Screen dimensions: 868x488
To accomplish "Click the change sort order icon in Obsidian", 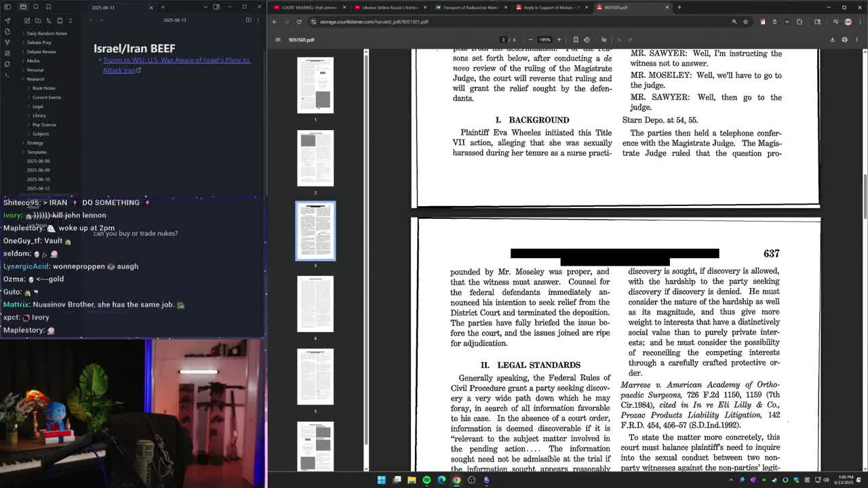I will pos(48,20).
